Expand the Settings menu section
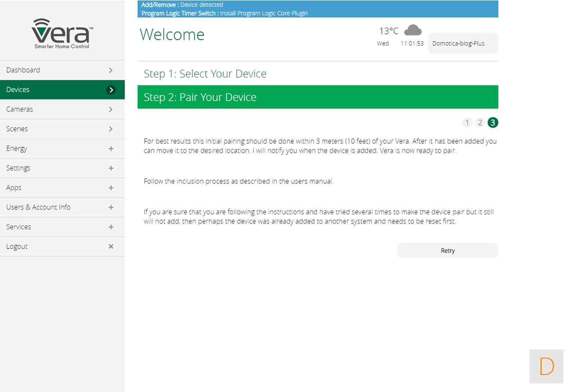Screen dimensions: 572x392 (x=62, y=168)
